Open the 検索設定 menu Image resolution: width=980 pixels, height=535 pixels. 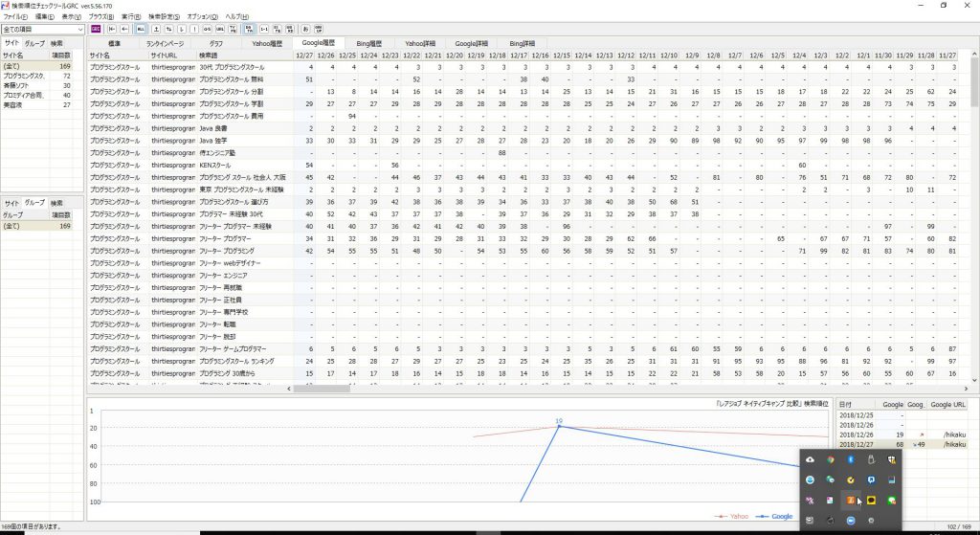click(x=164, y=17)
